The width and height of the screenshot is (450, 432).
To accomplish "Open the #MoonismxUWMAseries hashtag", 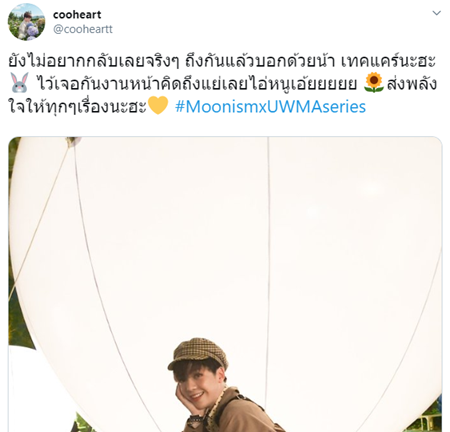I will pyautogui.click(x=270, y=107).
